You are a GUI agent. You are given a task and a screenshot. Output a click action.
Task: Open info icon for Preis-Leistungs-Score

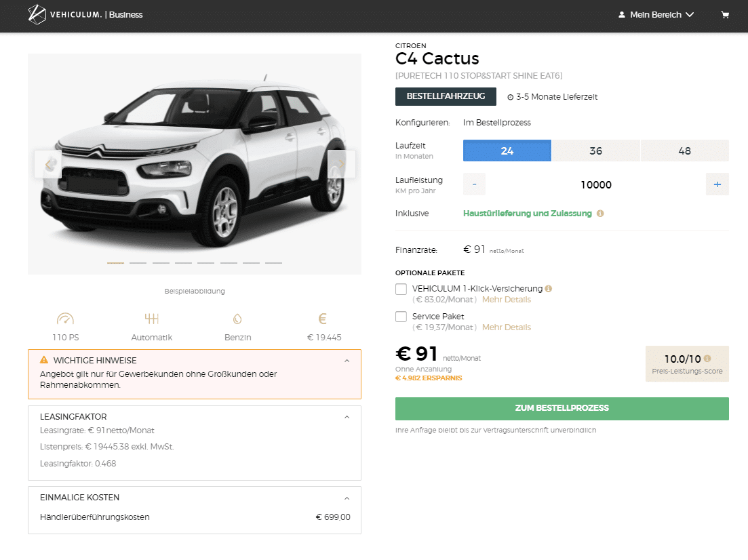707,358
